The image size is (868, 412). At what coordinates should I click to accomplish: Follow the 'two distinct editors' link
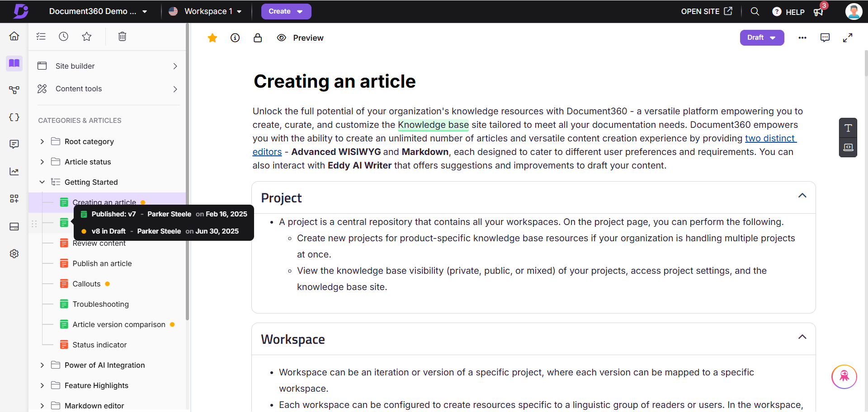(x=770, y=138)
